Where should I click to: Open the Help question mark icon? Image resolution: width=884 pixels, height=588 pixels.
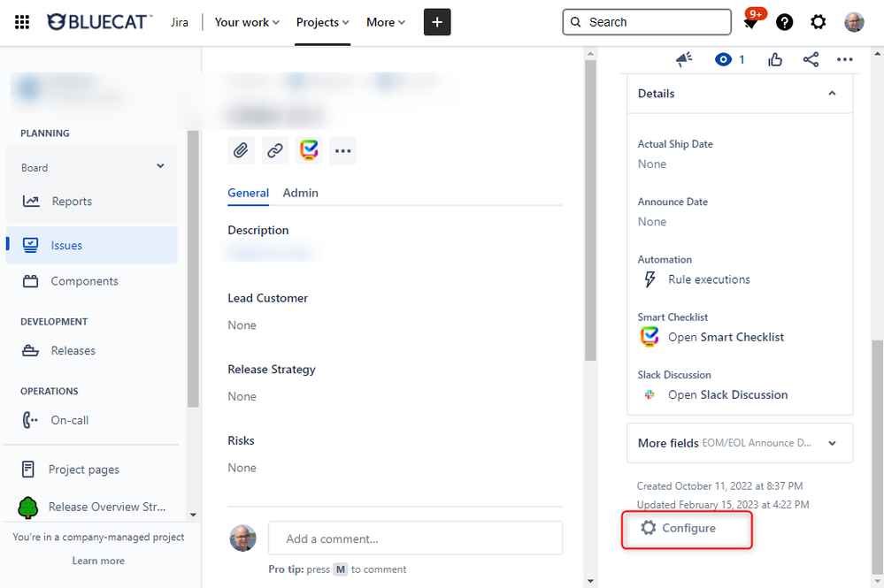point(784,22)
